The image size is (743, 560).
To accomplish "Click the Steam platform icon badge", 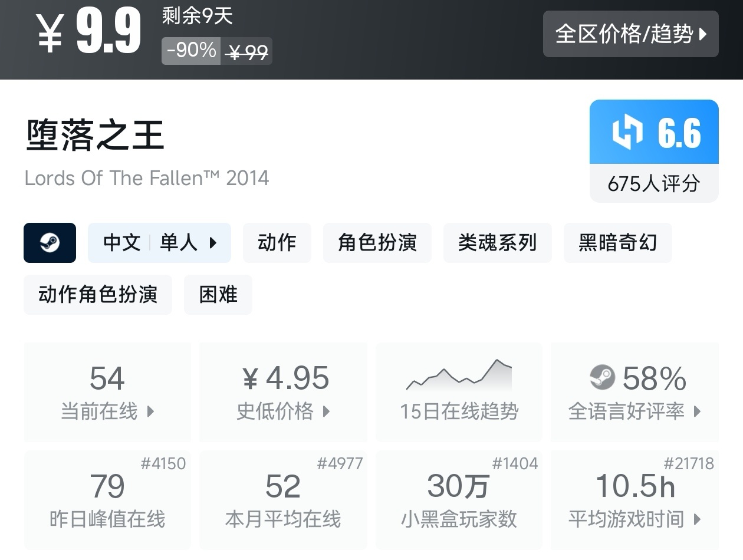I will coord(50,243).
